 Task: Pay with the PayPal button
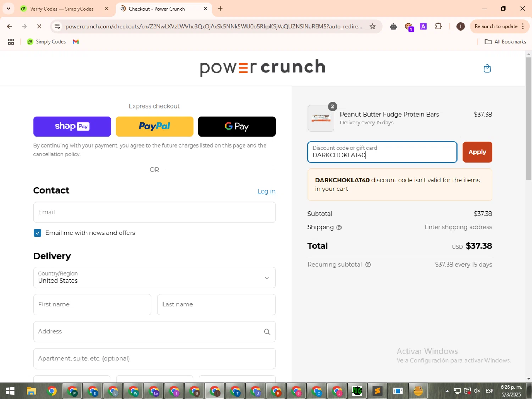[x=154, y=127]
